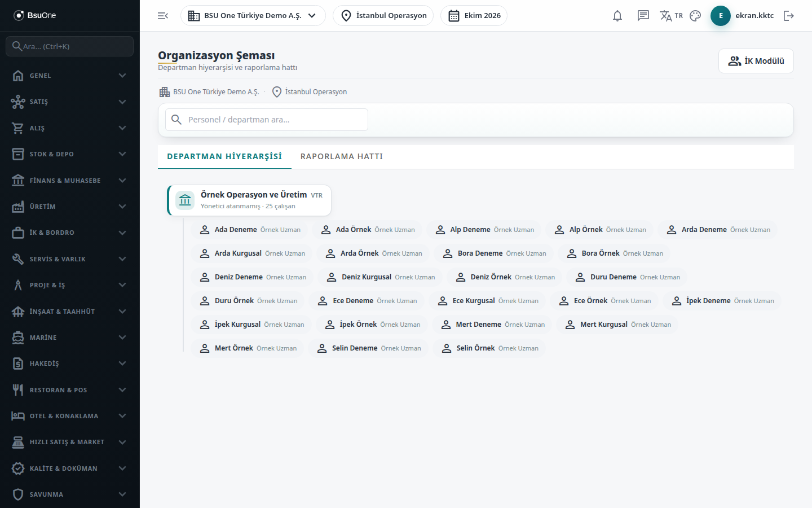The image size is (812, 508).
Task: Expand the Hakediş section chevron
Action: [122, 364]
